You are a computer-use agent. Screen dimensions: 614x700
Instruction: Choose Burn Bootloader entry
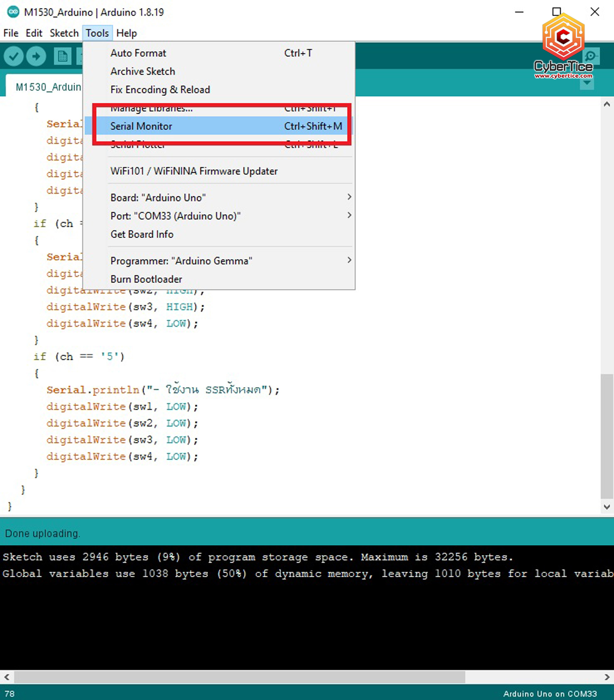pos(219,279)
